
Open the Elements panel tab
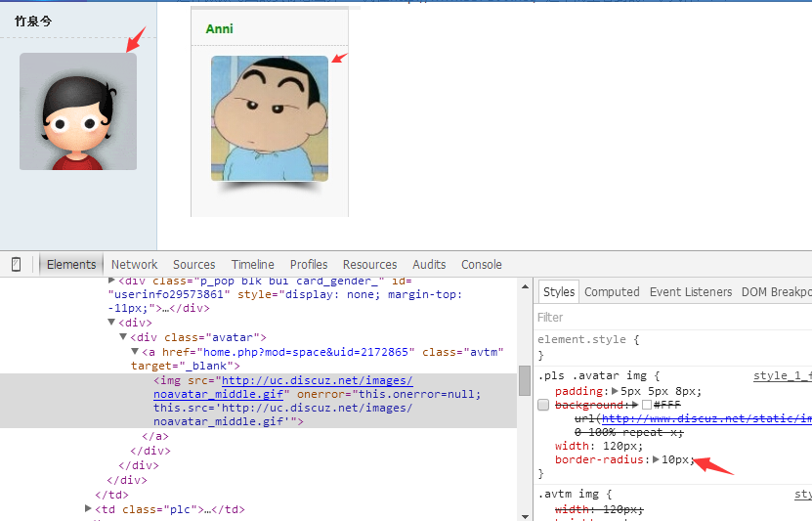tap(71, 264)
